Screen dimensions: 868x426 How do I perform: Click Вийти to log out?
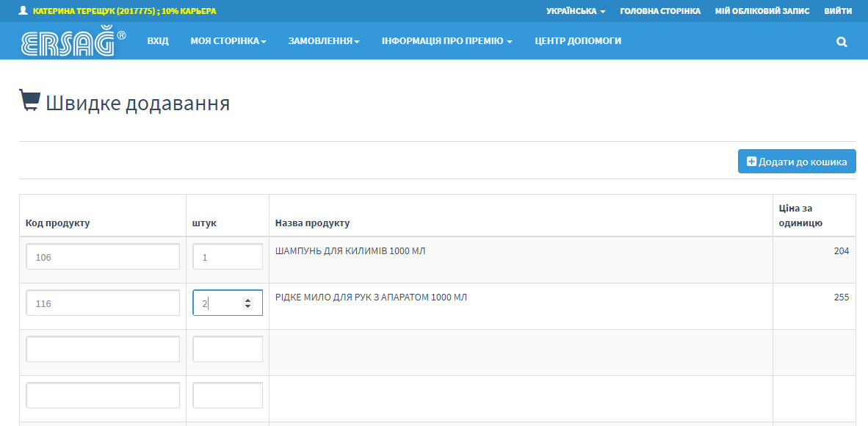(x=838, y=11)
